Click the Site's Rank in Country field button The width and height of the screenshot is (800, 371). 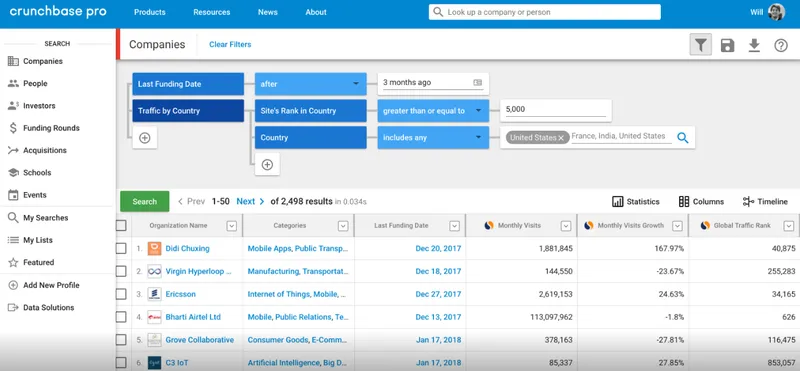tap(311, 111)
